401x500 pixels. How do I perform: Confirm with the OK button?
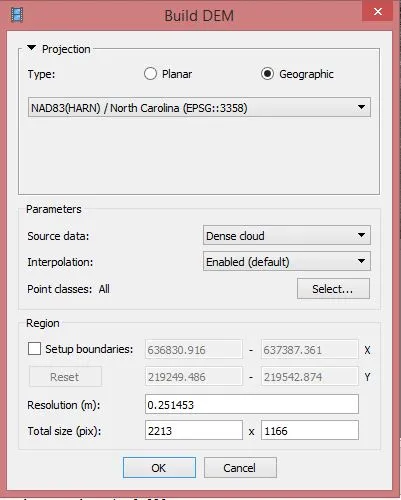[x=159, y=468]
